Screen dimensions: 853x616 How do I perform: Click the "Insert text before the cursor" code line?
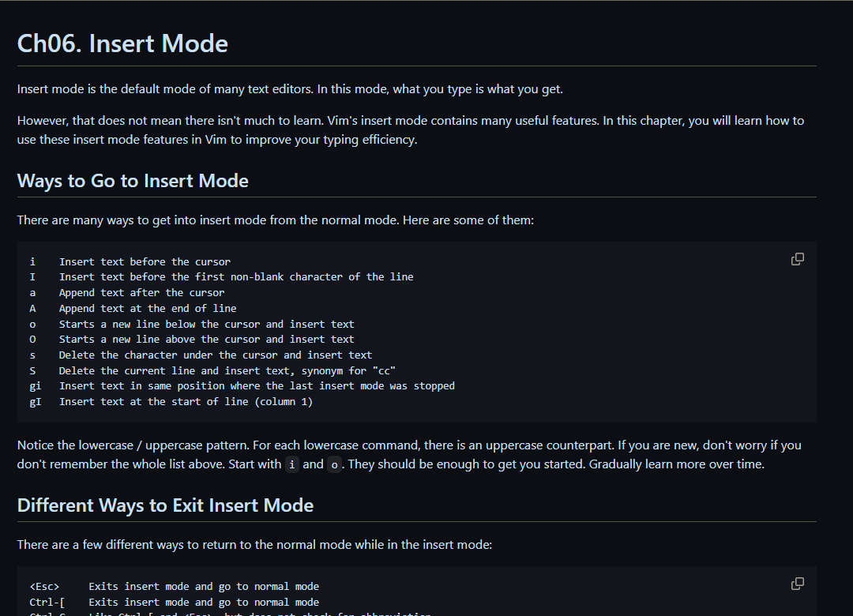[145, 261]
